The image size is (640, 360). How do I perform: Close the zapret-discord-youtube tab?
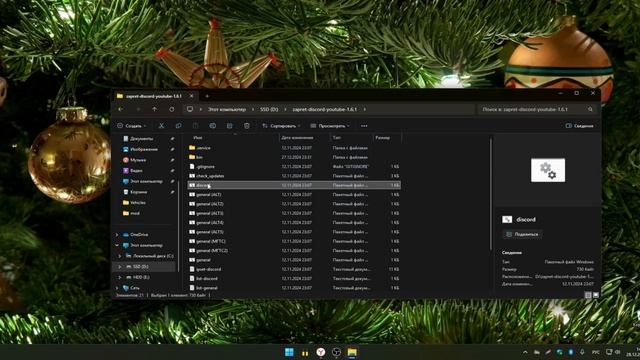point(191,96)
